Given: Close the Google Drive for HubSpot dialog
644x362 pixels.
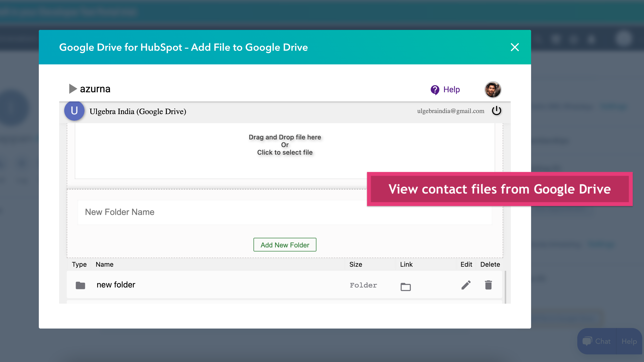Looking at the screenshot, I should point(514,47).
